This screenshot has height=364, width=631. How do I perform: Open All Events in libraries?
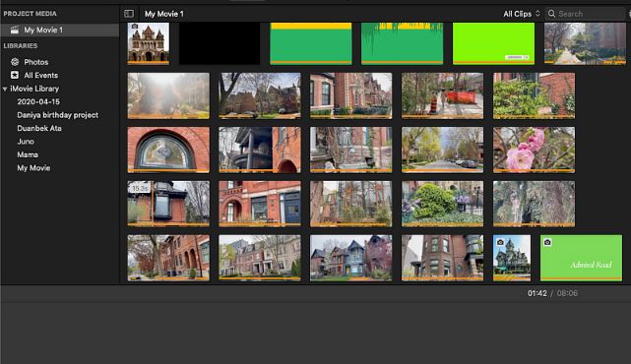tap(41, 75)
